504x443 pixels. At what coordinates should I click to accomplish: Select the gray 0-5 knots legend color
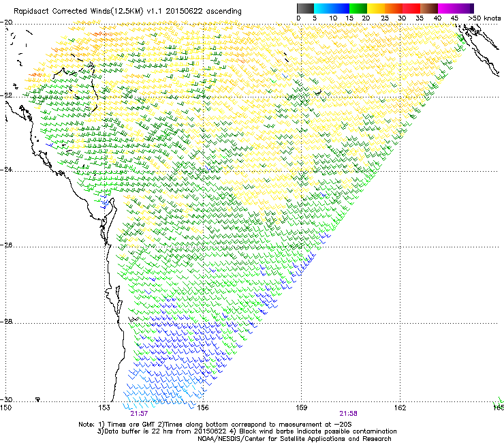pyautogui.click(x=305, y=8)
